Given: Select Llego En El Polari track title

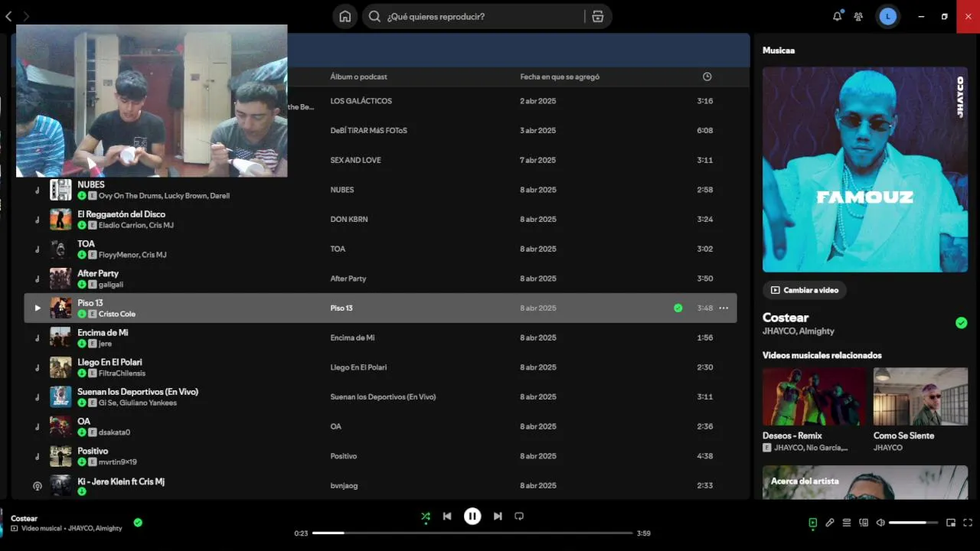Looking at the screenshot, I should pos(109,362).
